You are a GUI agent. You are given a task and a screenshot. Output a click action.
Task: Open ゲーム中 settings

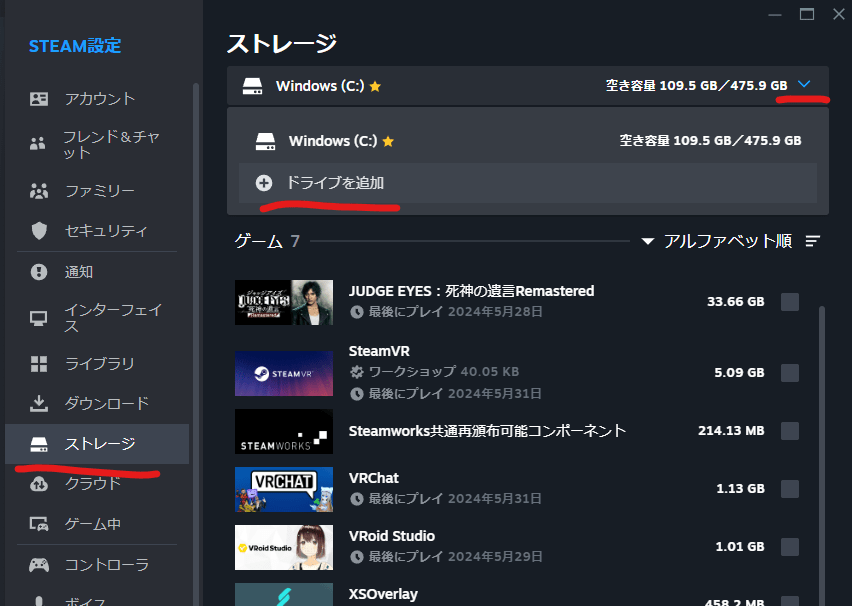(x=97, y=524)
